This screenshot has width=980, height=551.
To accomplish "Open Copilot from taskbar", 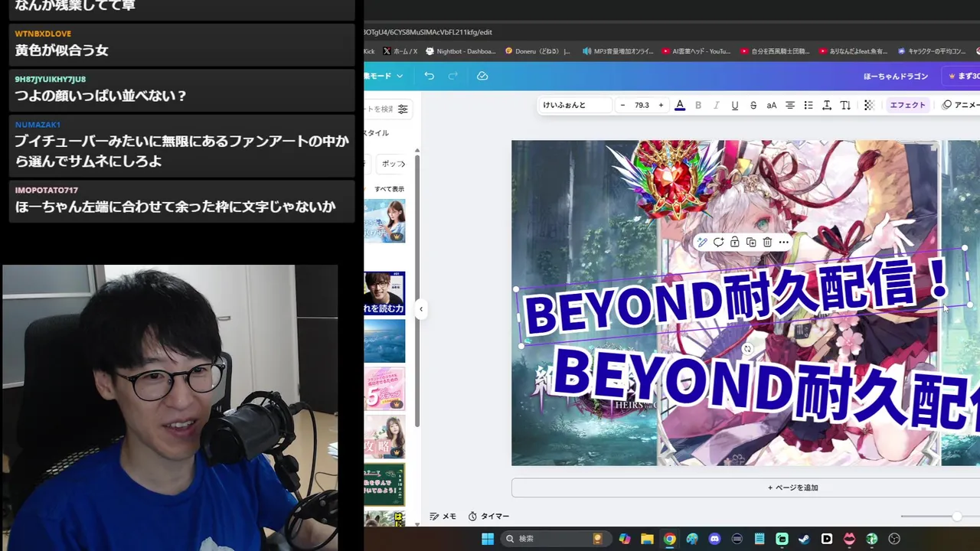I will pos(625,539).
